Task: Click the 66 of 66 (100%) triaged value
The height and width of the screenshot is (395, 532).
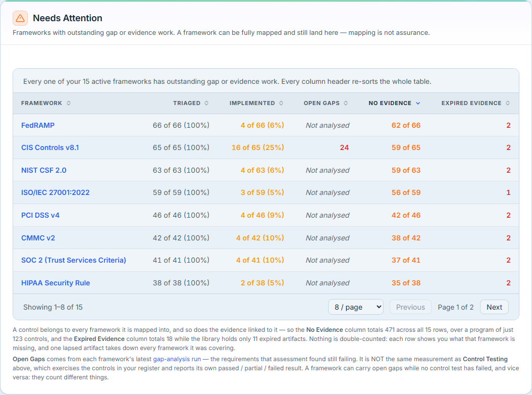Action: 181,125
